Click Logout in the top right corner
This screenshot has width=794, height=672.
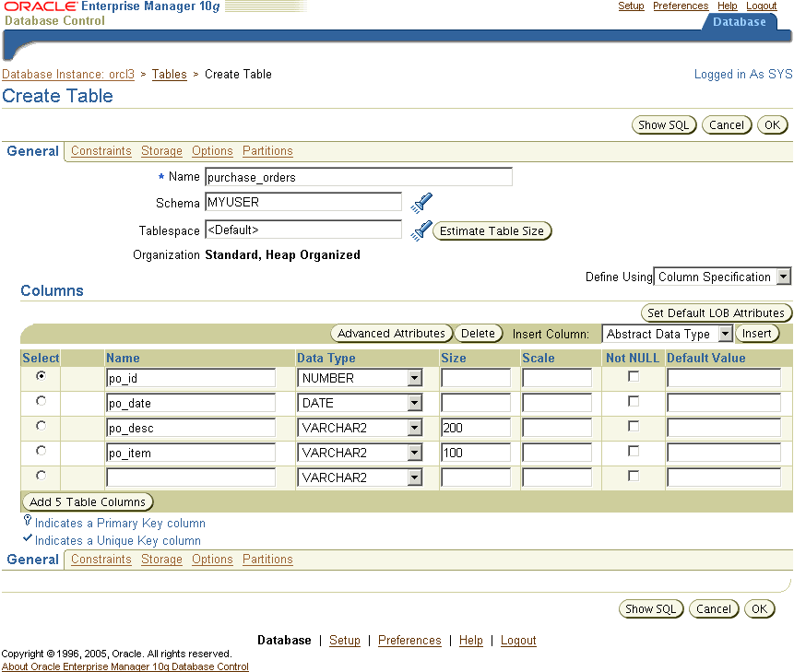coord(761,6)
